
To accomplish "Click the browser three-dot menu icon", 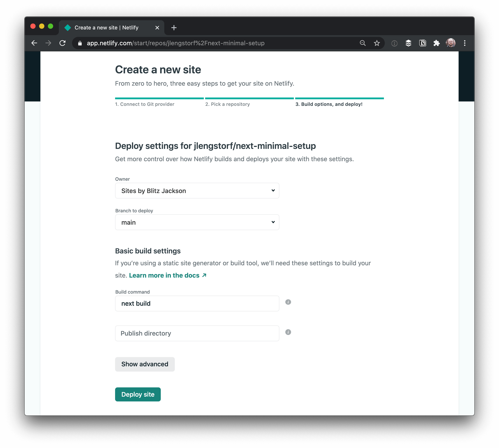I will (x=465, y=43).
